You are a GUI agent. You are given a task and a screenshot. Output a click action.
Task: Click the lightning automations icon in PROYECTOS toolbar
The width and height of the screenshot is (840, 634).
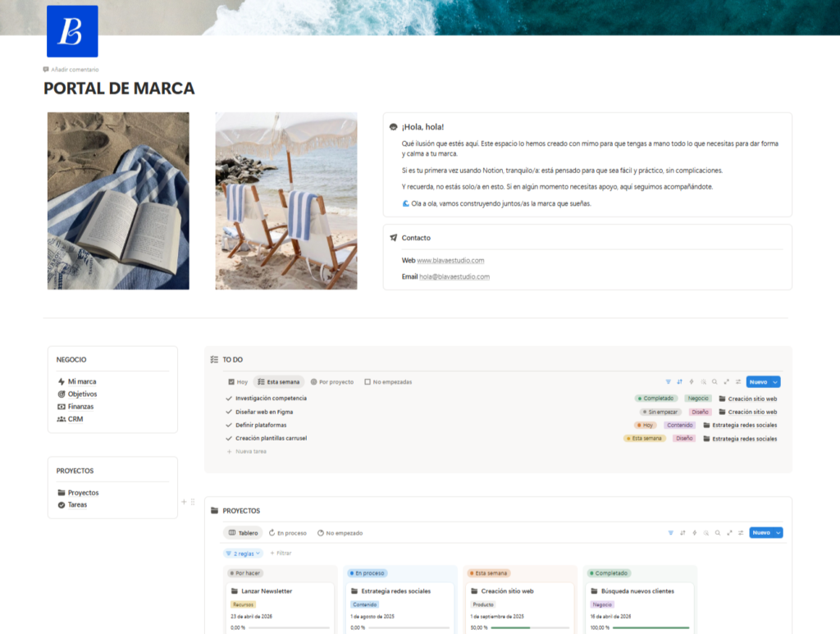[694, 533]
